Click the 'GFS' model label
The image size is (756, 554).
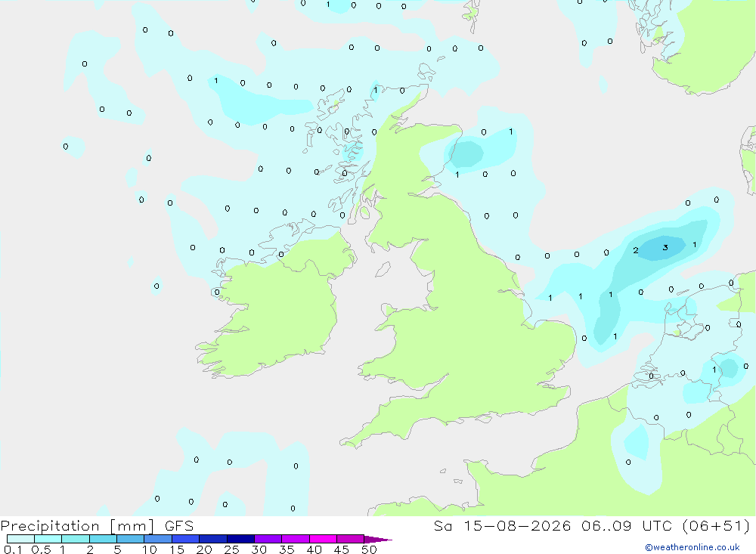179,526
